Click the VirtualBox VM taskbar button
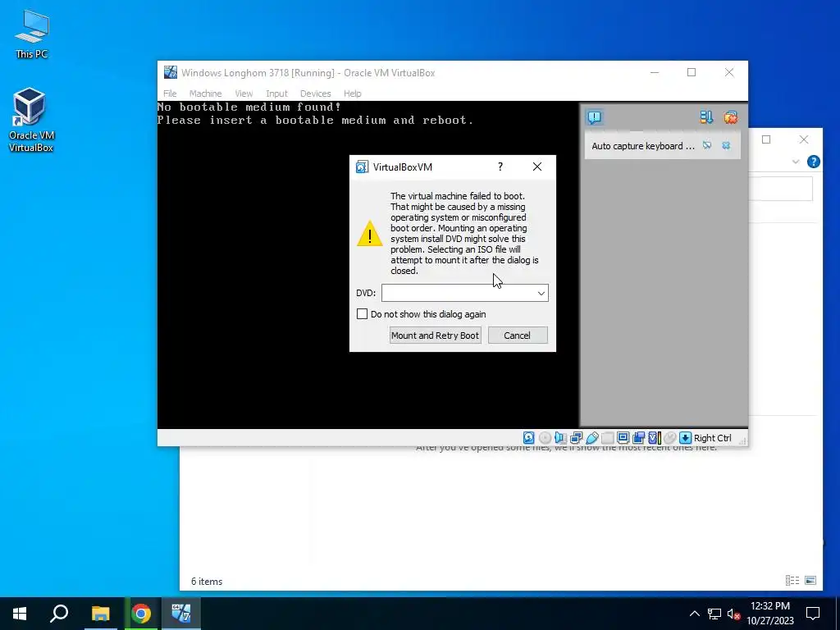Screen dimensions: 840x630 181,614
